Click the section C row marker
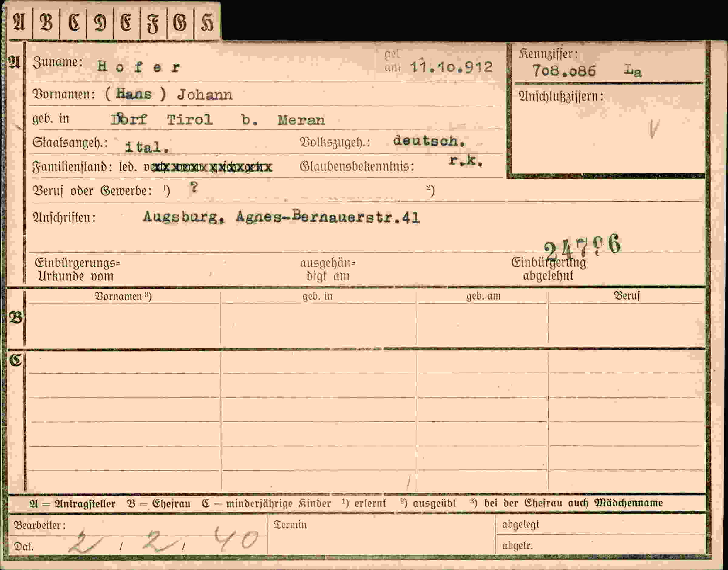Viewport: 728px width, 570px height. pos(15,360)
